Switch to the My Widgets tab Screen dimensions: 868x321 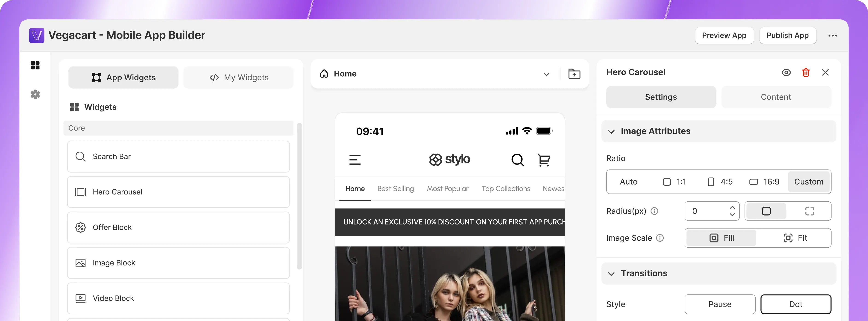239,77
